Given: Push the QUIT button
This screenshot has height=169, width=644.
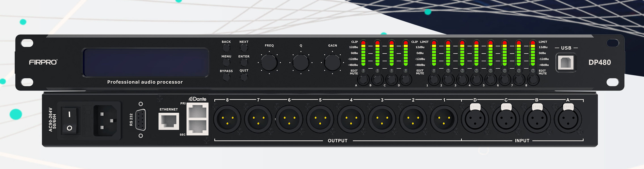Looking at the screenshot, I should (x=244, y=77).
